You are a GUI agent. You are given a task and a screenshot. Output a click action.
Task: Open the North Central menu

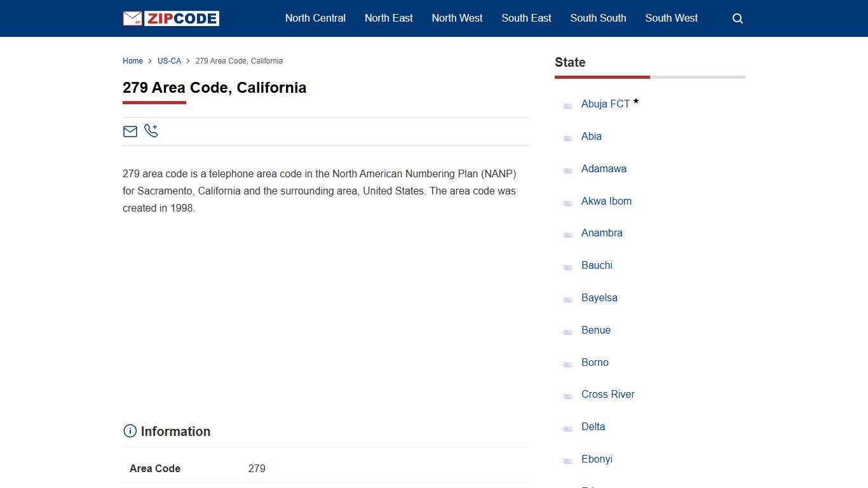pyautogui.click(x=315, y=18)
